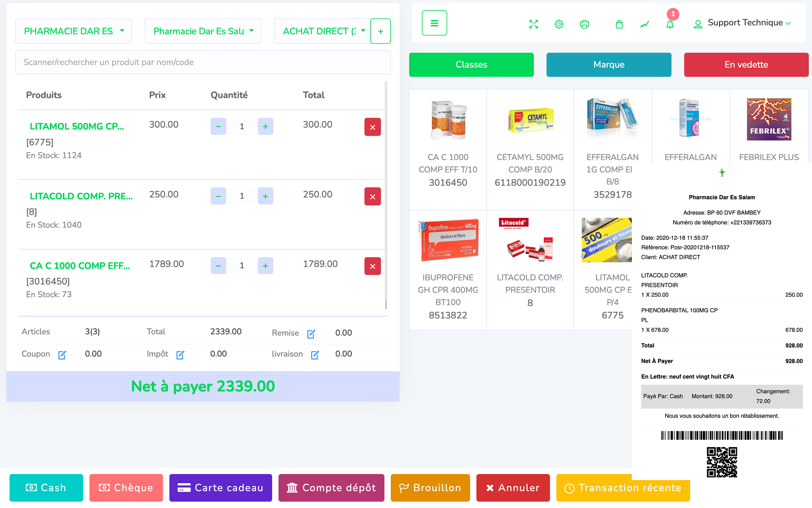812x508 pixels.
Task: Set CA C 1000 quantity field
Action: point(242,265)
